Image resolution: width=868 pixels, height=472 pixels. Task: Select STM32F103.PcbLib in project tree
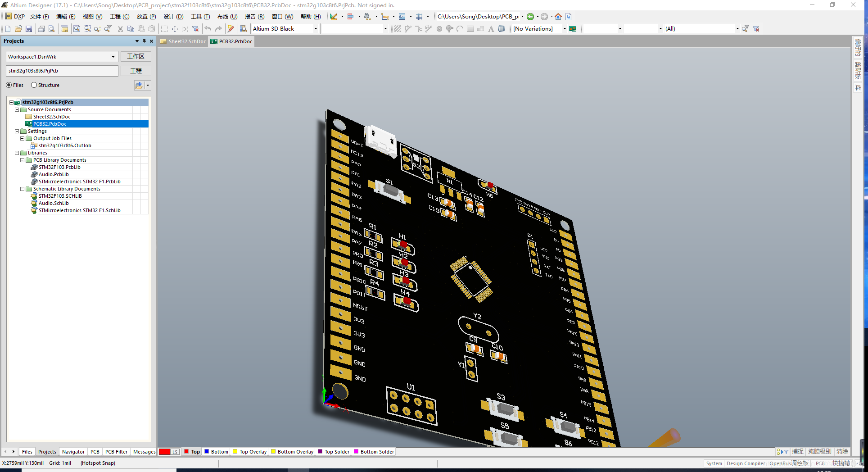coord(59,167)
